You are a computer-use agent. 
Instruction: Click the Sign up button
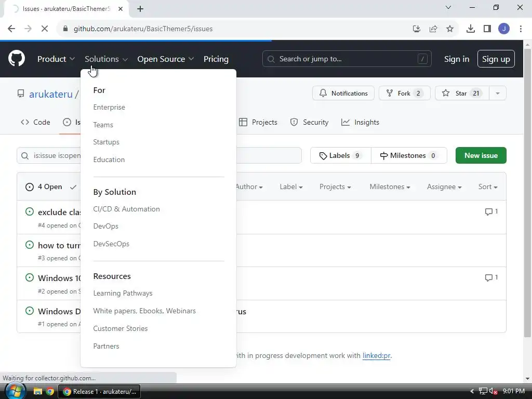point(496,59)
